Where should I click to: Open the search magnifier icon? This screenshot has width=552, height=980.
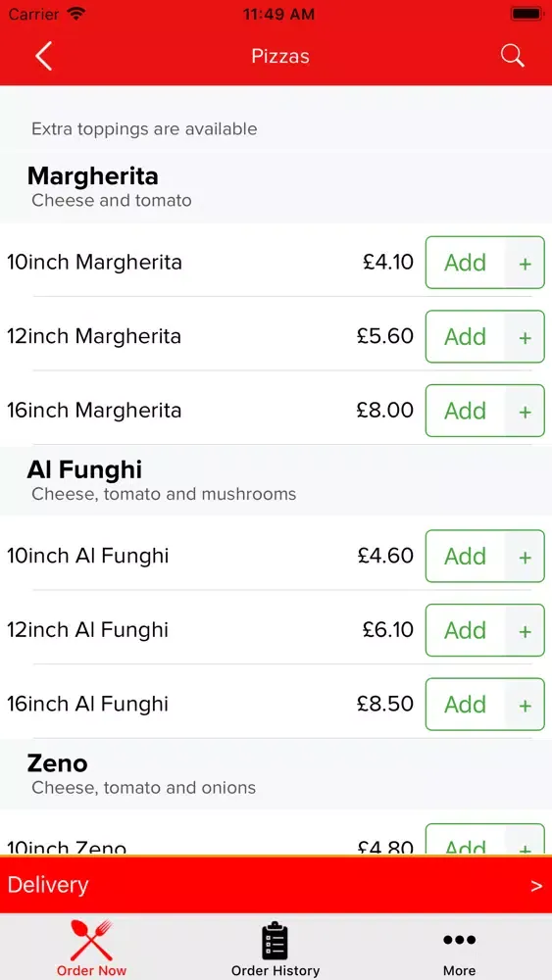(x=512, y=56)
